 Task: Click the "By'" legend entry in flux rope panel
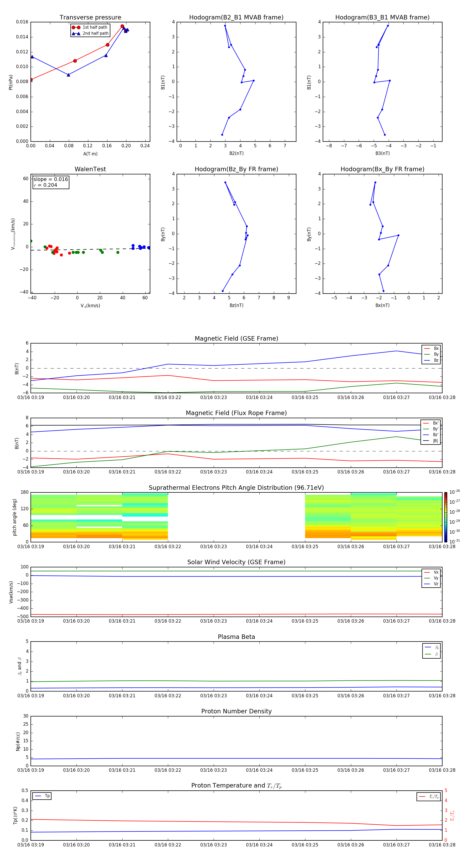431,429
